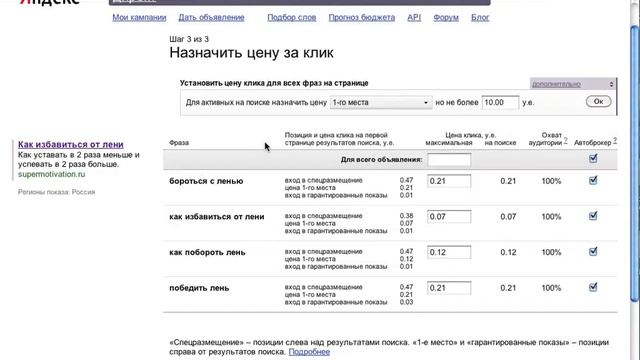The width and height of the screenshot is (640, 360).
Task: Select phrase text как побороть лень
Action: (x=207, y=252)
